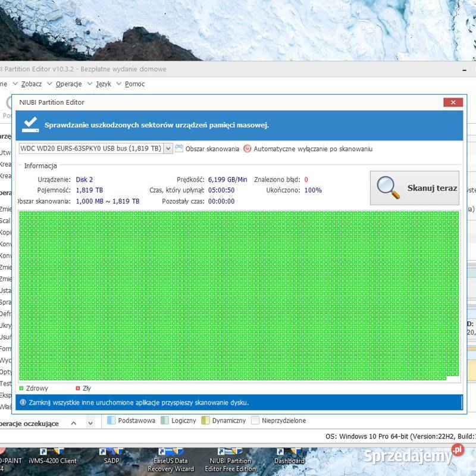This screenshot has width=476, height=476.
Task: Click the Podstawowa partition type swatch
Action: (x=111, y=421)
